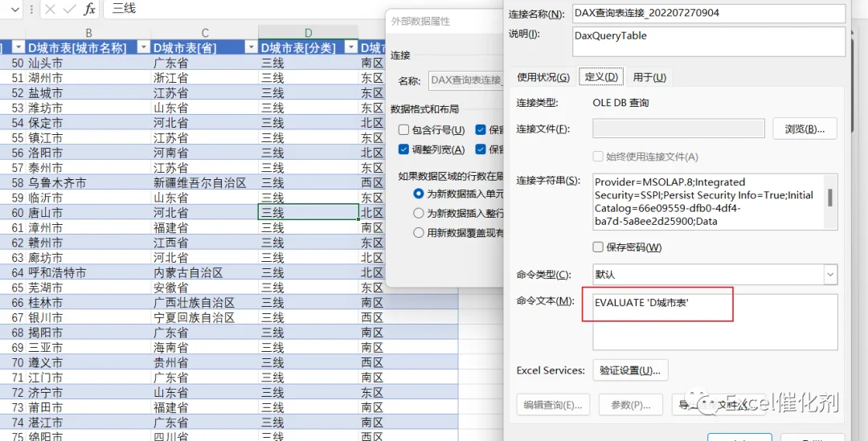Viewport: 868px width, 441px height.
Task: Click the 连接名称 input field
Action: click(709, 13)
